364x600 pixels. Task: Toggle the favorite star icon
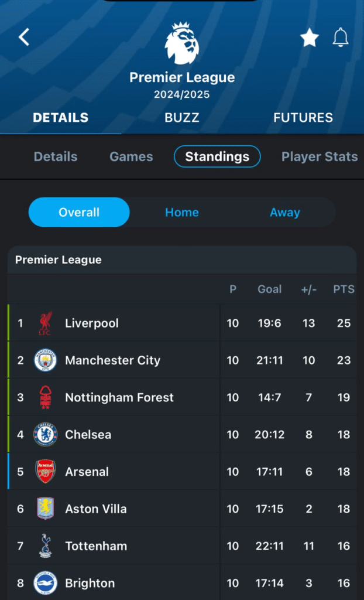point(309,38)
